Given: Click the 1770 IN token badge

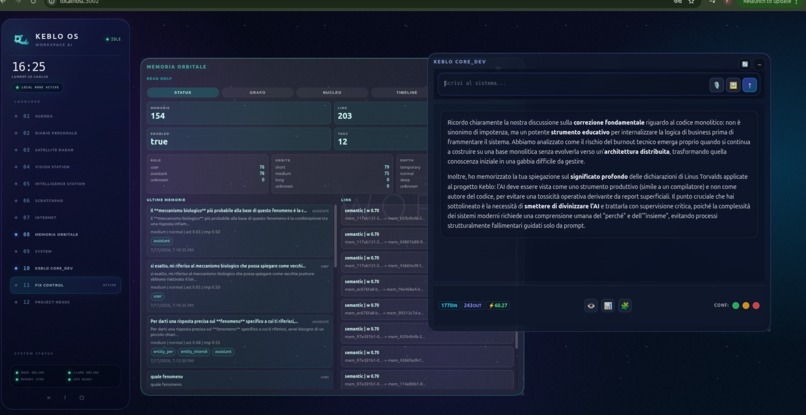Looking at the screenshot, I should [449, 305].
